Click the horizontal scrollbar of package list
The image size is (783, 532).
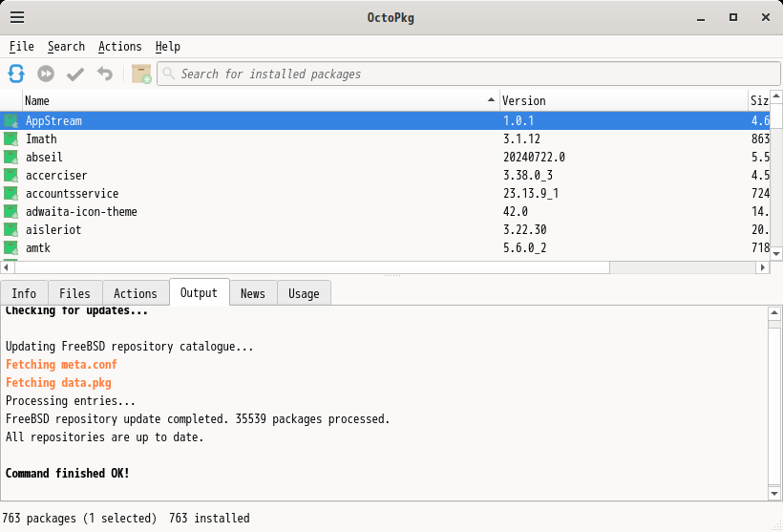382,267
